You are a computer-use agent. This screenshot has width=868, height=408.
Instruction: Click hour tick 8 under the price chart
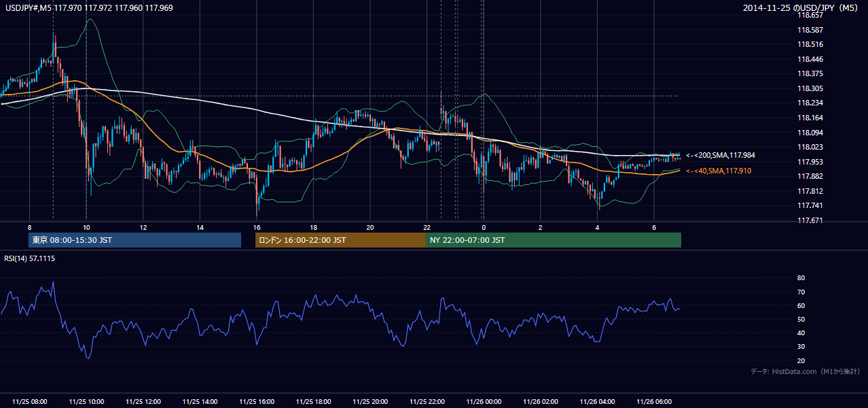(29, 227)
